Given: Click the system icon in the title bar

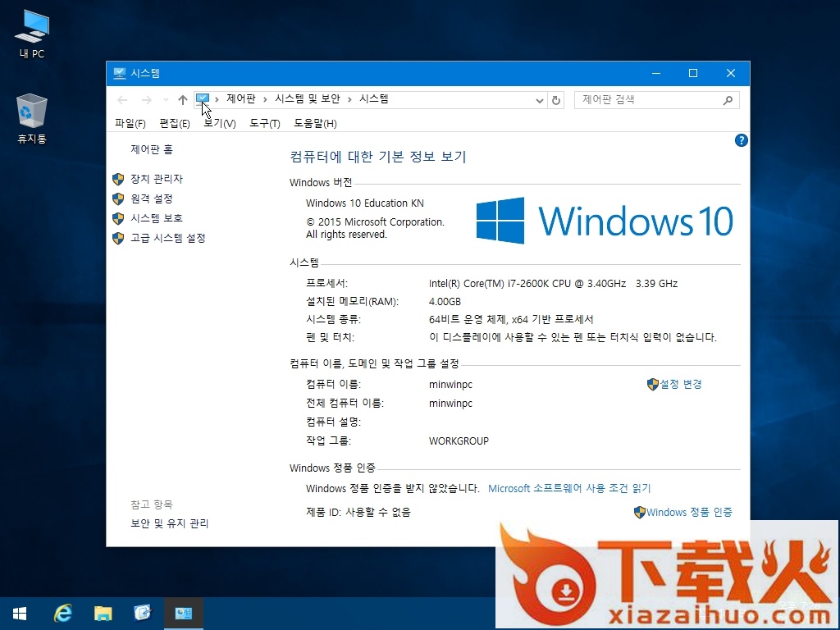Looking at the screenshot, I should 120,73.
